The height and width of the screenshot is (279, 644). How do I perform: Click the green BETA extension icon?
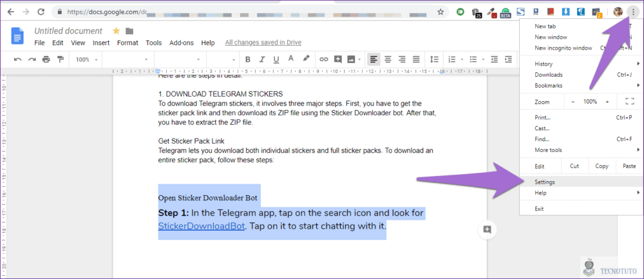tap(506, 13)
